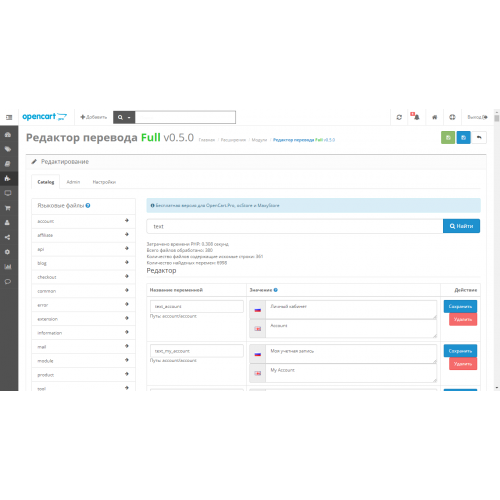Click the blue save icon button
Screen dimensions: 500x500
pos(464,137)
